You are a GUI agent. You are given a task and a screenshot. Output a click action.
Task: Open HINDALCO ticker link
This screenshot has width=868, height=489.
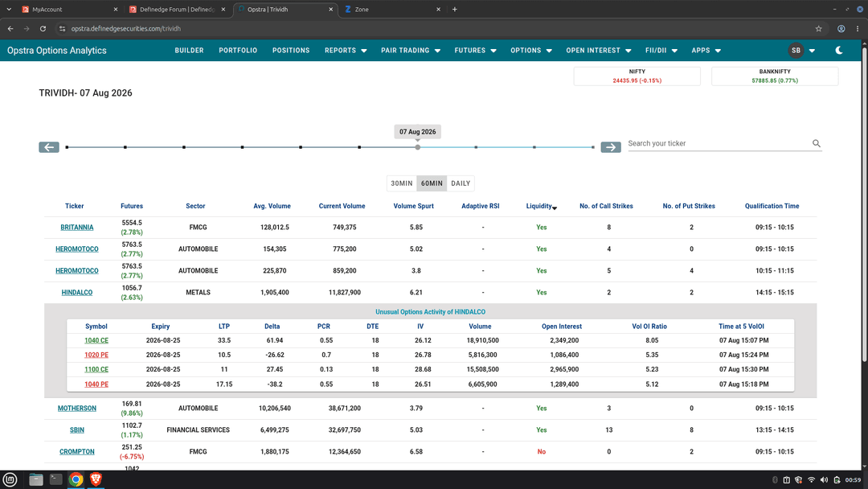click(77, 293)
